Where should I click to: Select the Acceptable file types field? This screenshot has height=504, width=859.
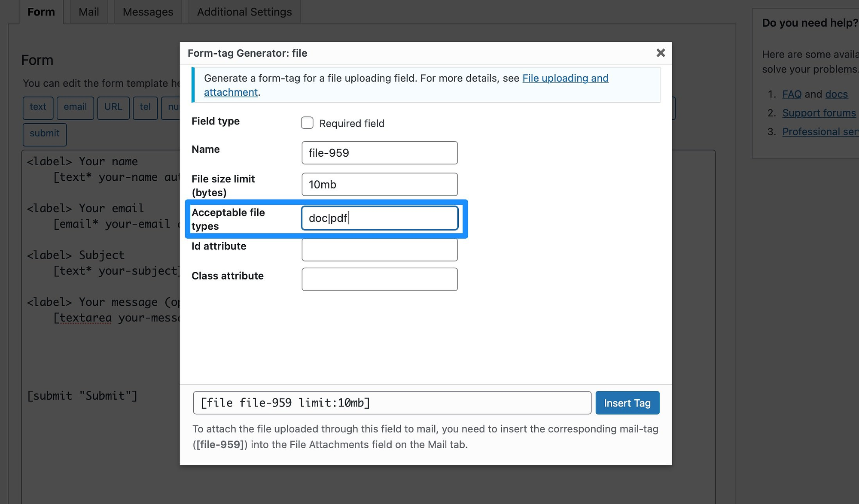click(380, 217)
